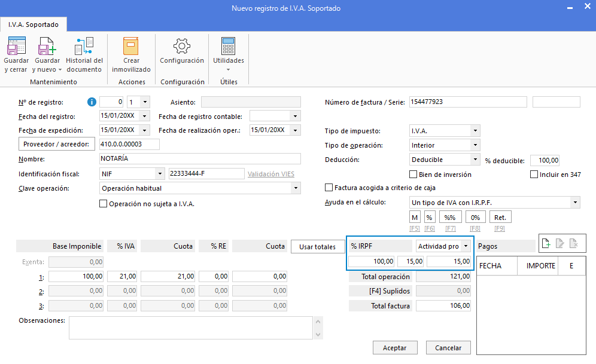The image size is (596, 364).
Task: Open Tipo de impuesto dropdown
Action: click(475, 130)
